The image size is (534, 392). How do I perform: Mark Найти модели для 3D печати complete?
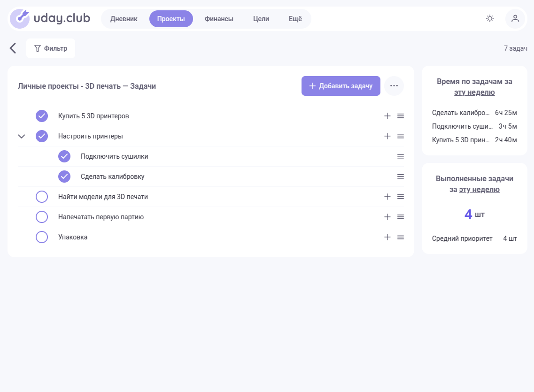42,197
